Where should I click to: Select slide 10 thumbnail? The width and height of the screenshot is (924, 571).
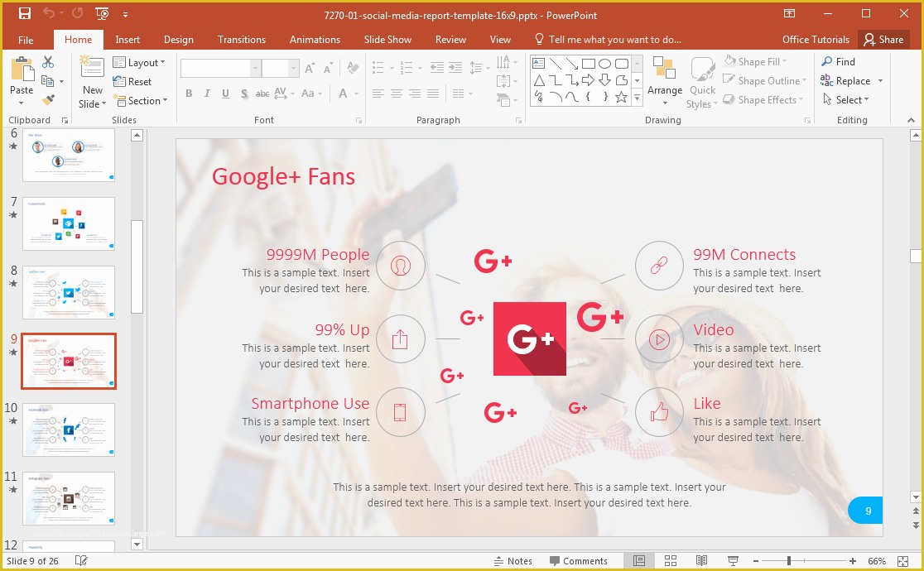click(69, 429)
